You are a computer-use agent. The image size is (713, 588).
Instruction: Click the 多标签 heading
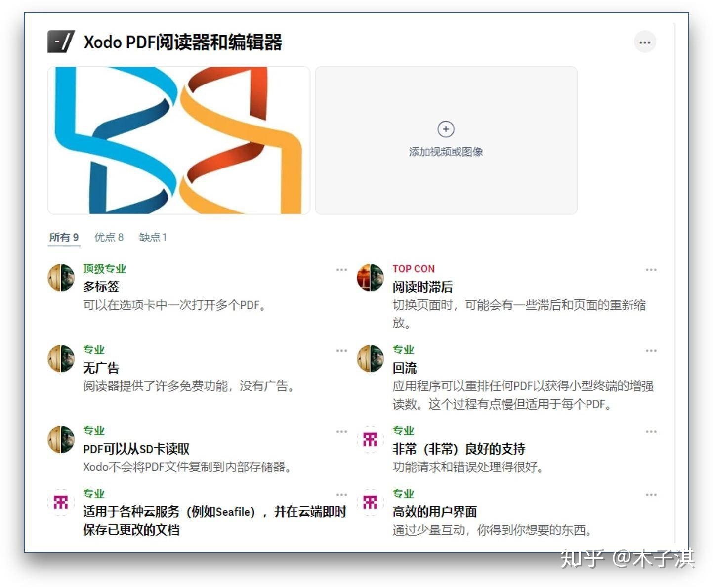pos(101,287)
